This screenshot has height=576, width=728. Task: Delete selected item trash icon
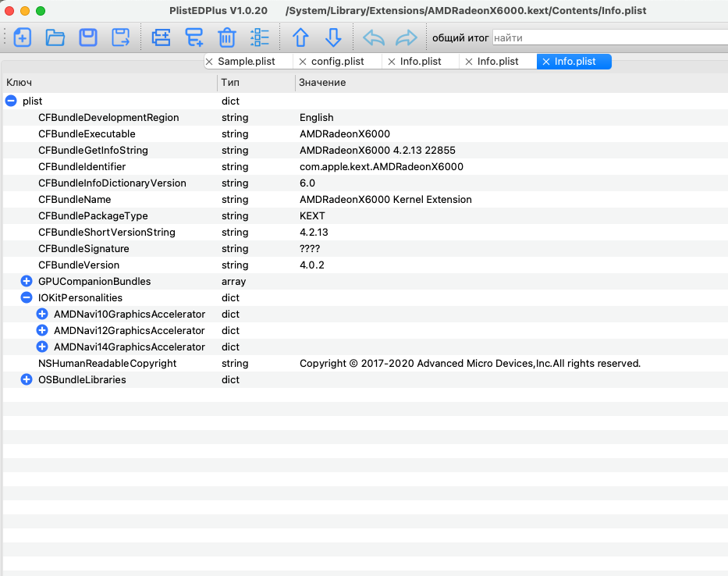[x=227, y=37]
